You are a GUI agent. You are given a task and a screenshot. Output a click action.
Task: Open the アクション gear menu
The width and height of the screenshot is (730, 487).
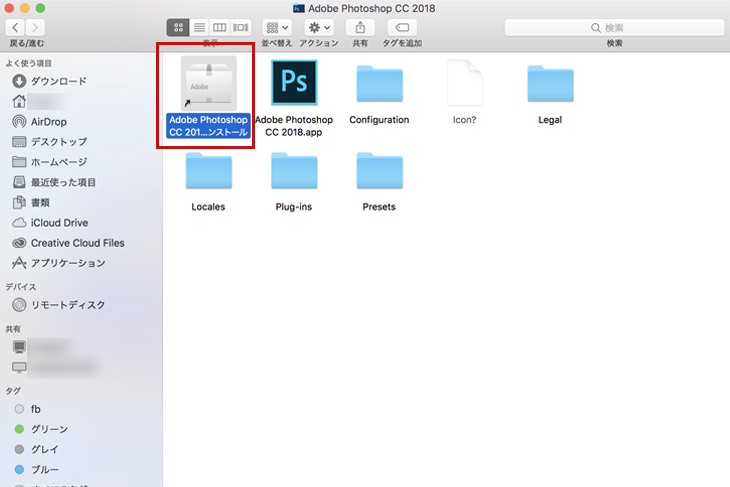pyautogui.click(x=319, y=27)
